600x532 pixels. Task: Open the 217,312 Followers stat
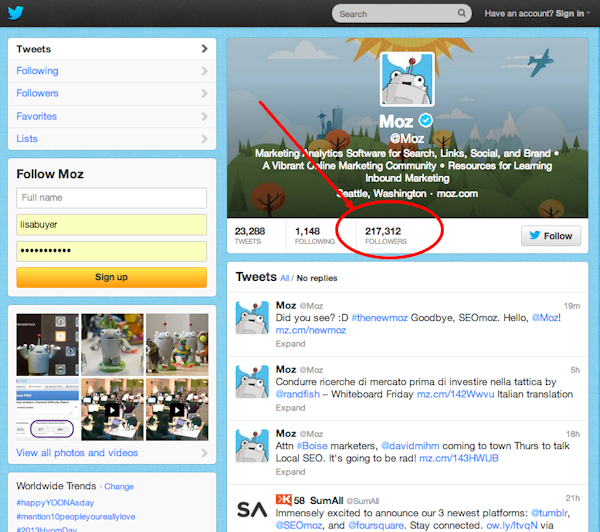[x=386, y=235]
